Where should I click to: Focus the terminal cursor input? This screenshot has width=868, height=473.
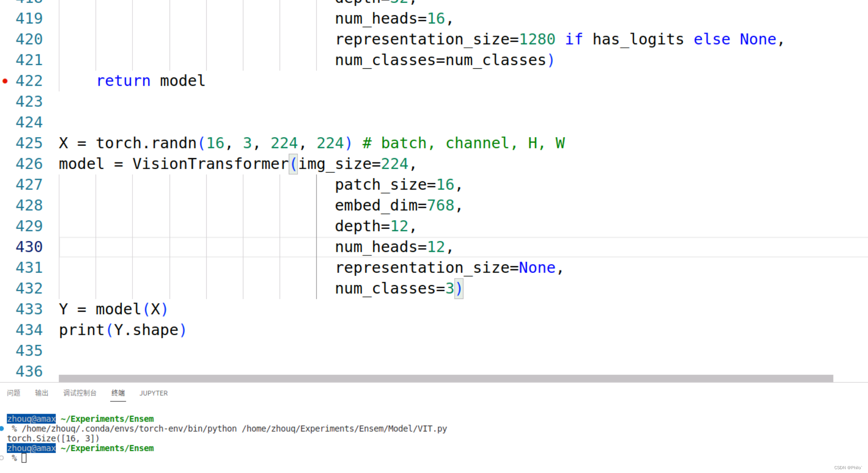coord(24,458)
